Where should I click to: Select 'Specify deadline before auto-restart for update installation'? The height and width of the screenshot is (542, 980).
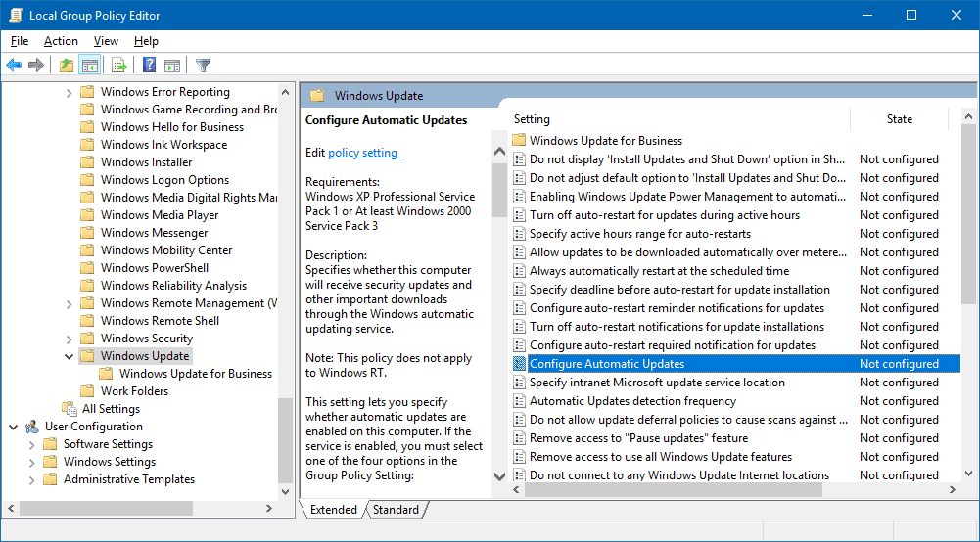pyautogui.click(x=679, y=290)
